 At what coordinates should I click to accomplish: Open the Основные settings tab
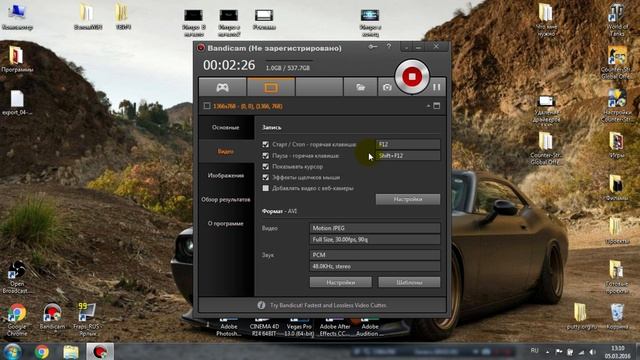tap(226, 127)
